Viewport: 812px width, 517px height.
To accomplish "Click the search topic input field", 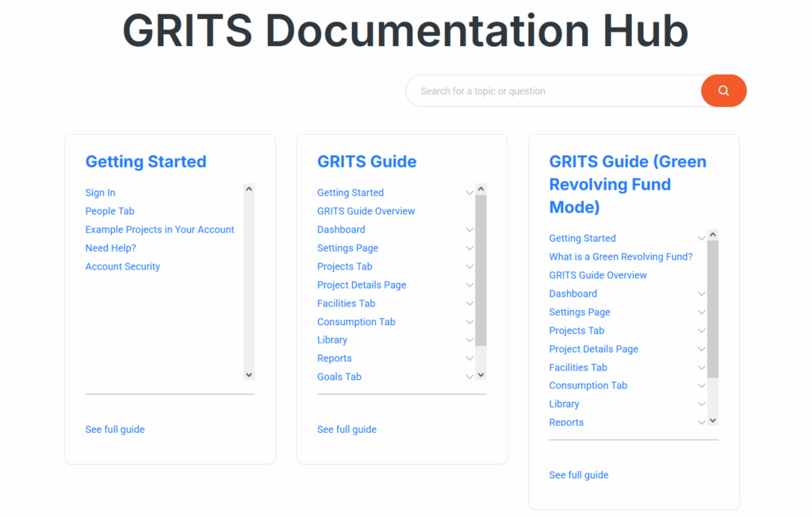I will tap(553, 91).
